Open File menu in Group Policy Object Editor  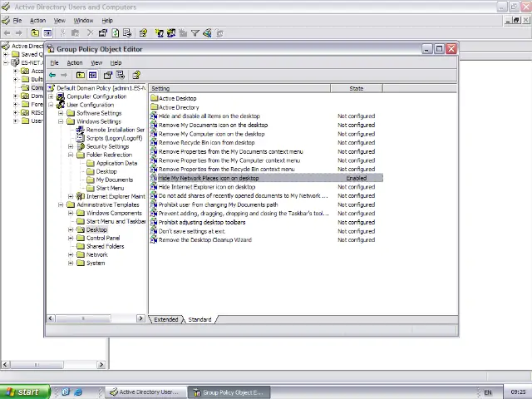(54, 63)
